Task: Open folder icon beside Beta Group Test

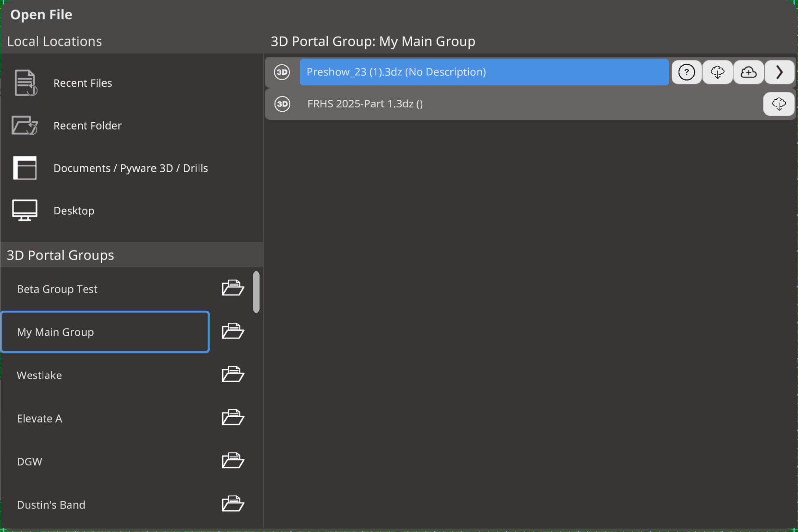Action: tap(232, 288)
